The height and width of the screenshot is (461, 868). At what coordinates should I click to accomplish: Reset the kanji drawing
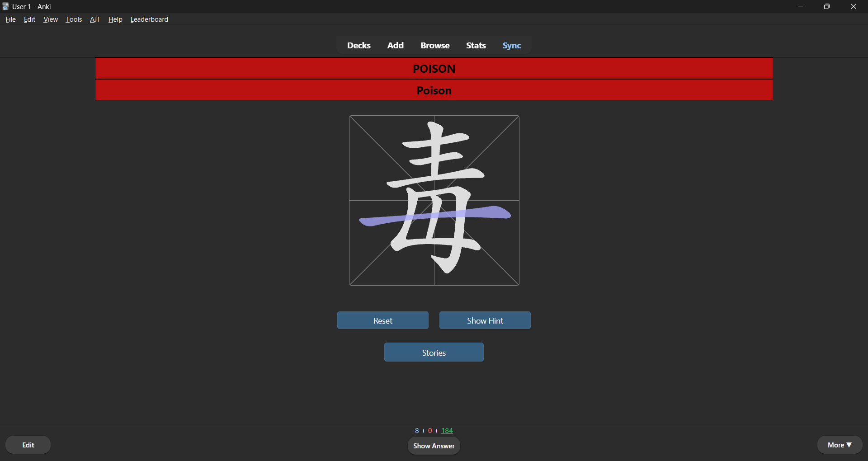point(382,320)
